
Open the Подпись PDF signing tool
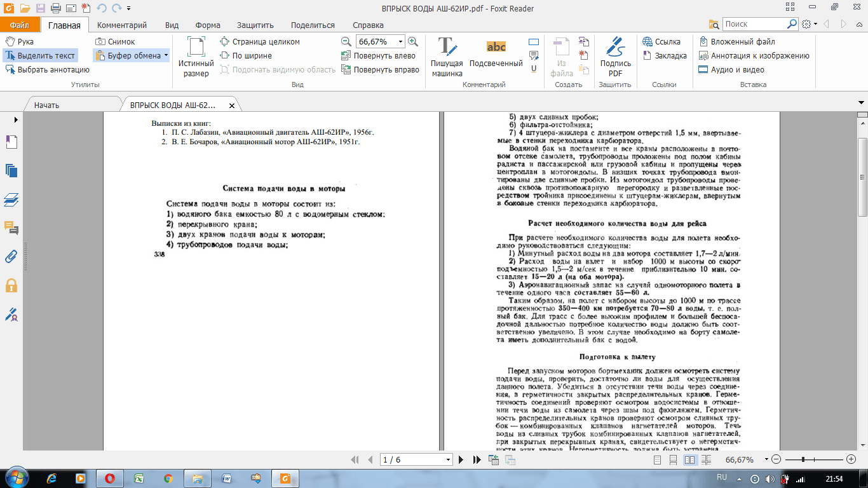click(x=615, y=57)
